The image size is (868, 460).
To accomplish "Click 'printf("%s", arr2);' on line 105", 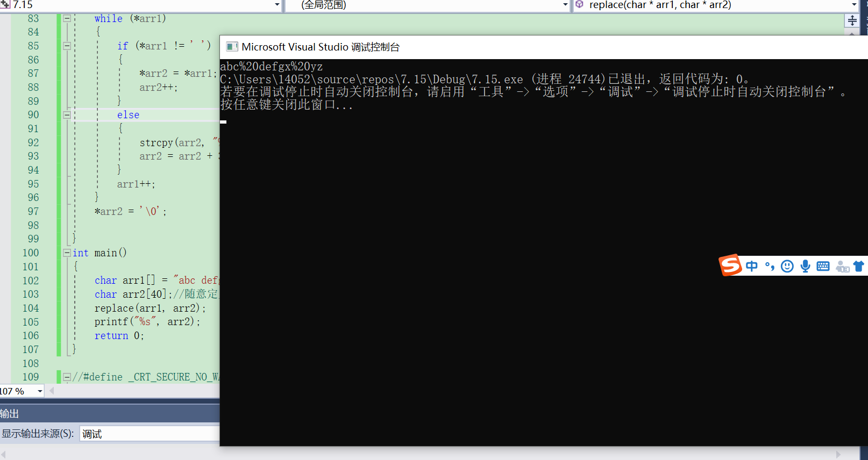I will click(x=147, y=321).
